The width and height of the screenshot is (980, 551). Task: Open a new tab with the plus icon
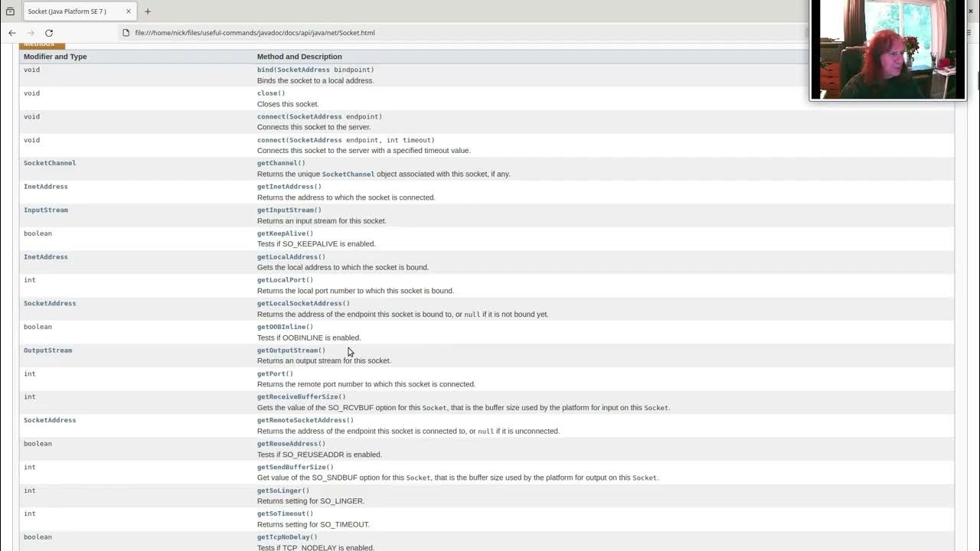coord(148,11)
